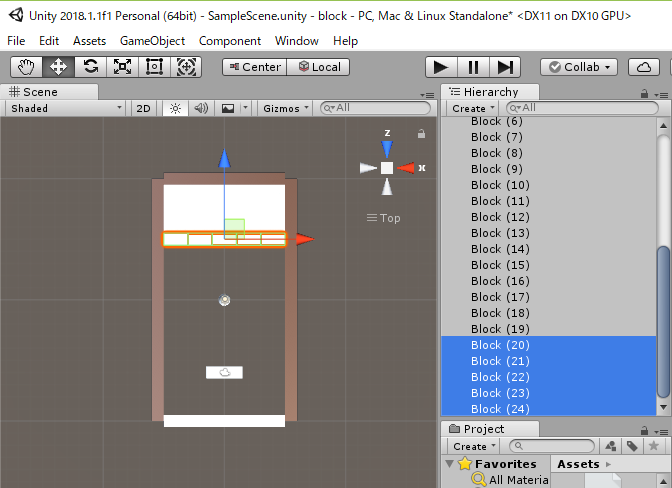Toggle scene gizmo rotation lock
The height and width of the screenshot is (488, 672).
pos(421,134)
